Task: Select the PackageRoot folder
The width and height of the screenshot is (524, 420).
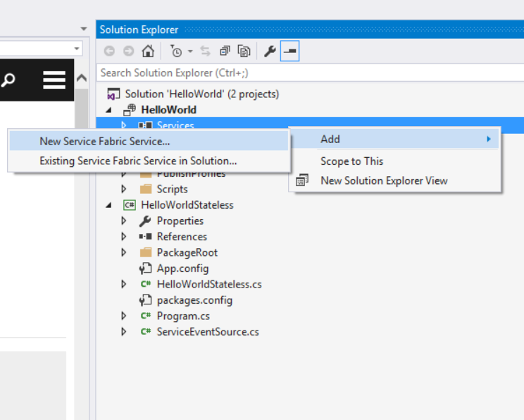Action: 187,252
